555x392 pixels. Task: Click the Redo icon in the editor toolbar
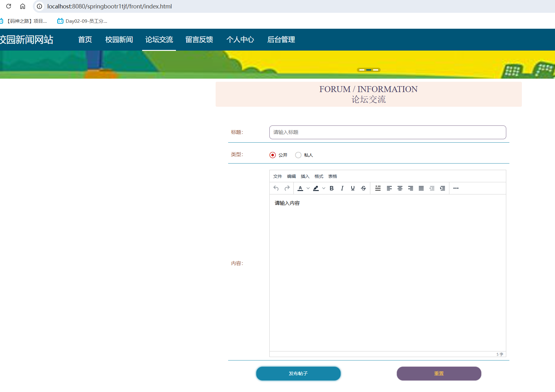(x=287, y=188)
